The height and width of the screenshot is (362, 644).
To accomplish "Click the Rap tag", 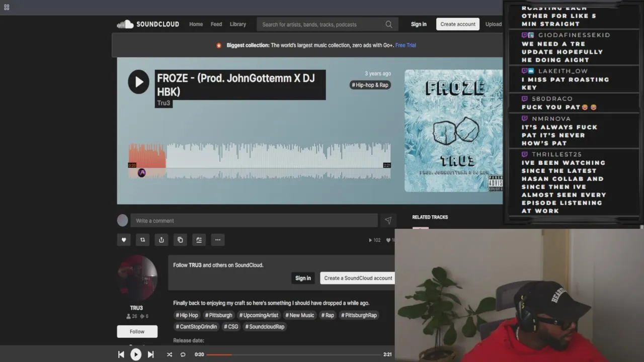I will 328,315.
